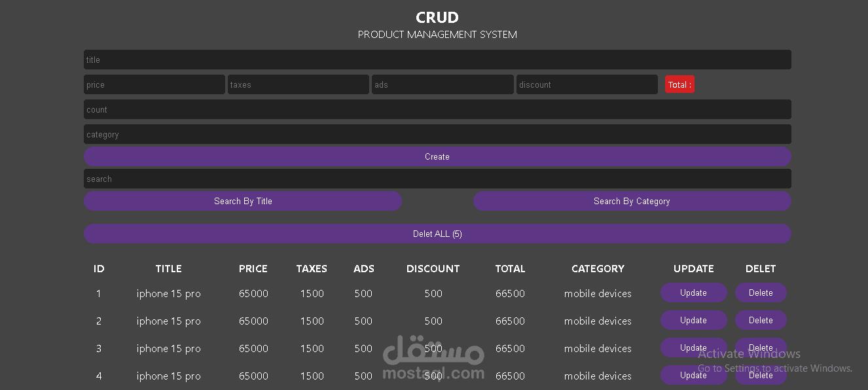
Task: Focus the search input field
Action: [x=437, y=179]
